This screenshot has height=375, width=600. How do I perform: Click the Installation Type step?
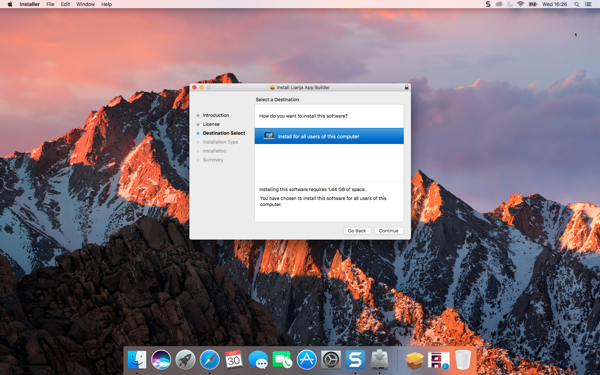(220, 142)
